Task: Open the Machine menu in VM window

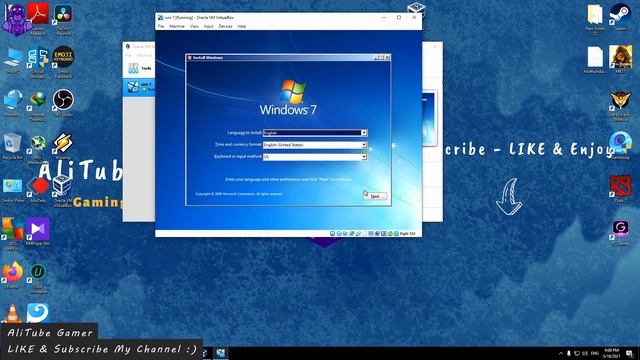Action: [x=177, y=26]
